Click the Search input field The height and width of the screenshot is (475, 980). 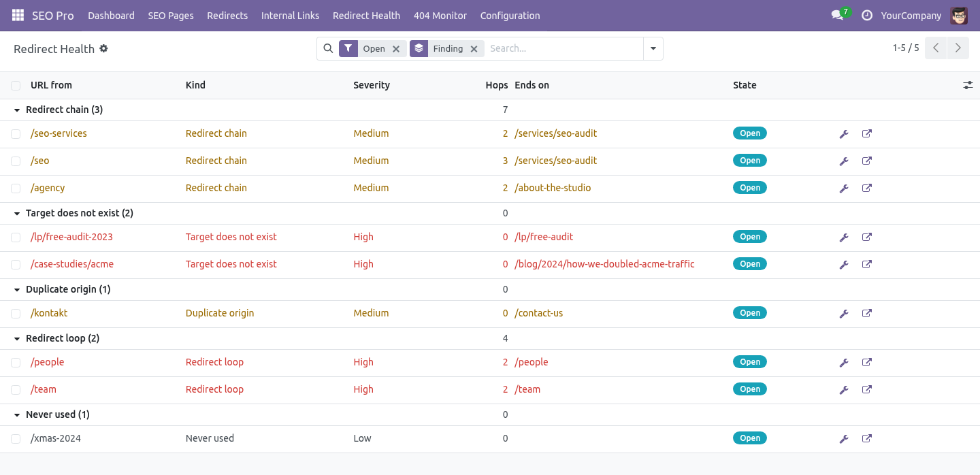pyautogui.click(x=563, y=48)
